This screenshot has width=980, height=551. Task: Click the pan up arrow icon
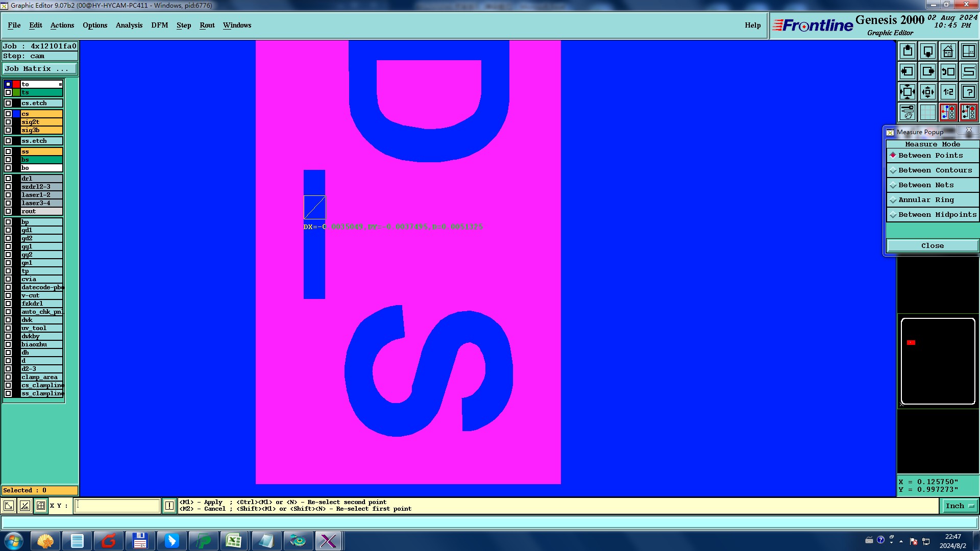click(908, 51)
